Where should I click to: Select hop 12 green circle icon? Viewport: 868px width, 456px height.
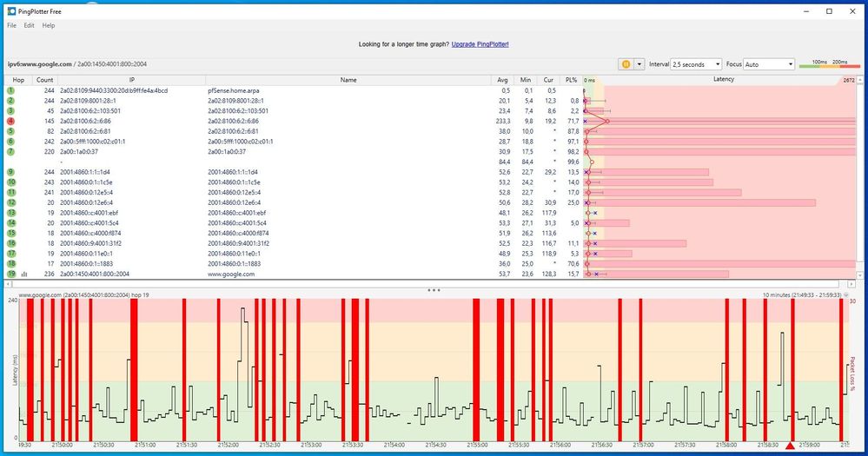[11, 202]
